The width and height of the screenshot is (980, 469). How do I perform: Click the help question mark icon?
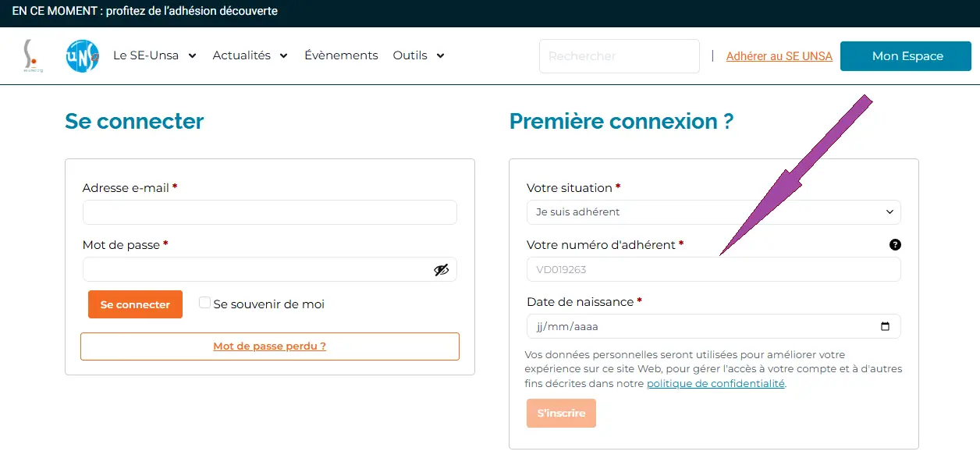click(895, 244)
